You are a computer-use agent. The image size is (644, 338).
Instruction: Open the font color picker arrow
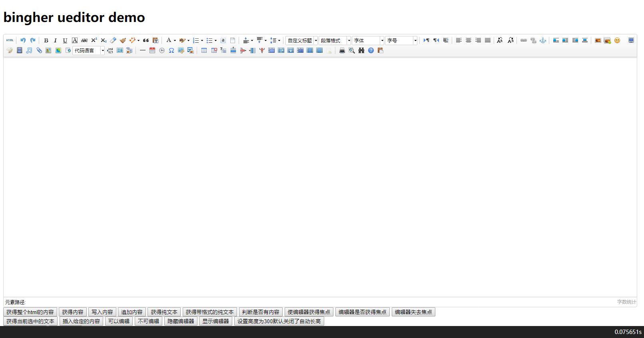175,40
